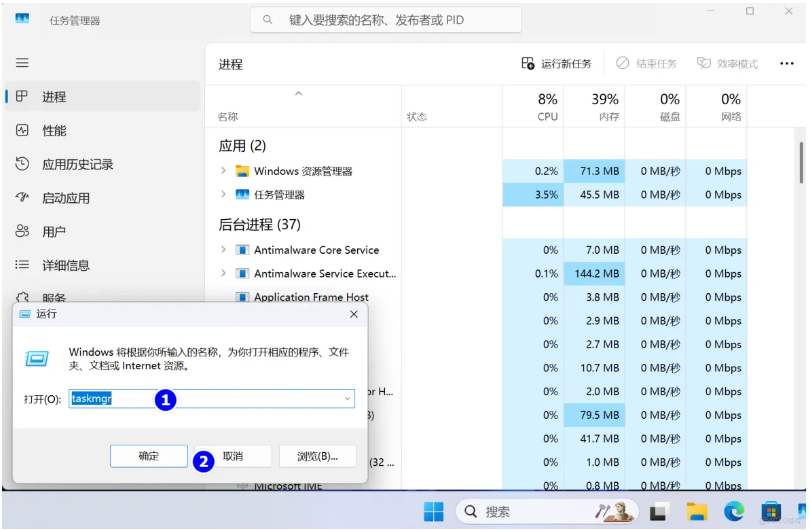Click the 启动应用 gauge icon

click(22, 197)
